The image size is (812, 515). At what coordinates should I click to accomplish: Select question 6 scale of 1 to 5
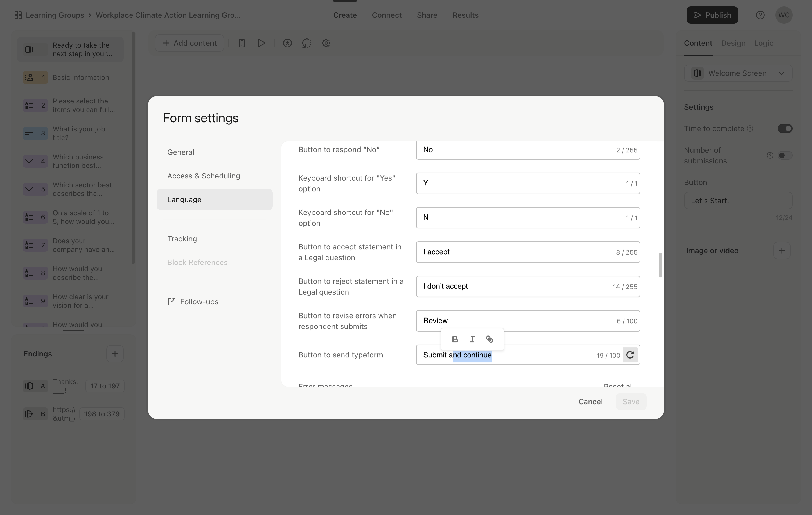70,217
